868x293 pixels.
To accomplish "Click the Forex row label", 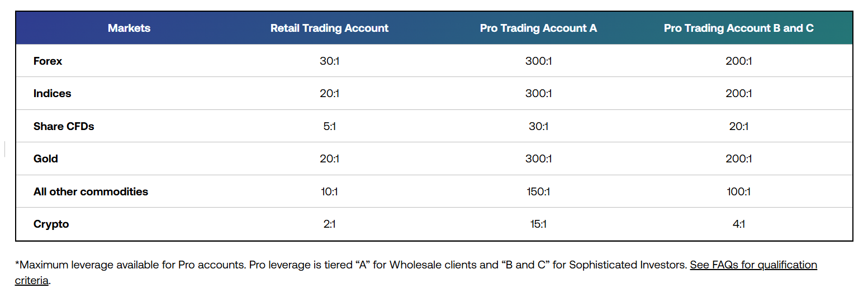I will (x=48, y=61).
